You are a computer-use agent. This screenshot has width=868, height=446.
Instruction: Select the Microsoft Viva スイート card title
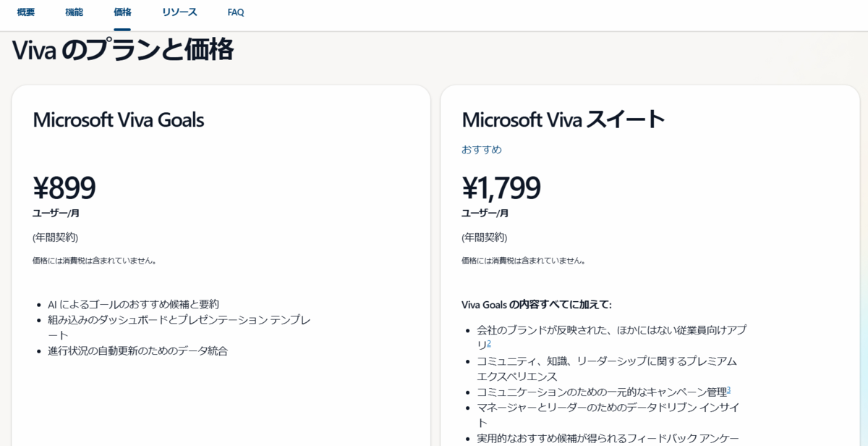[563, 119]
